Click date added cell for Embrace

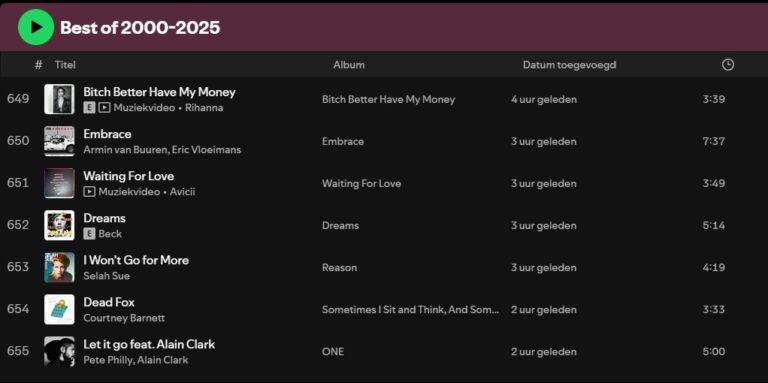544,142
